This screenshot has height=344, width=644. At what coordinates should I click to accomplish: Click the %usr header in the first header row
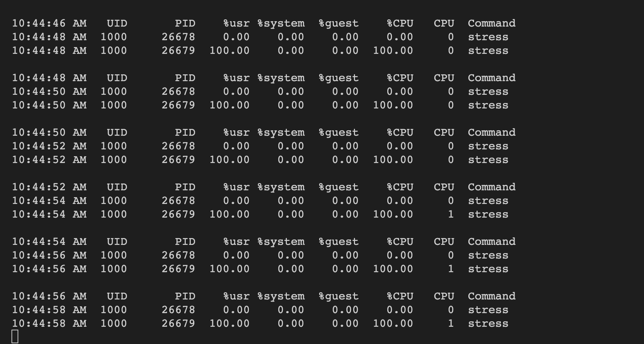pos(236,23)
